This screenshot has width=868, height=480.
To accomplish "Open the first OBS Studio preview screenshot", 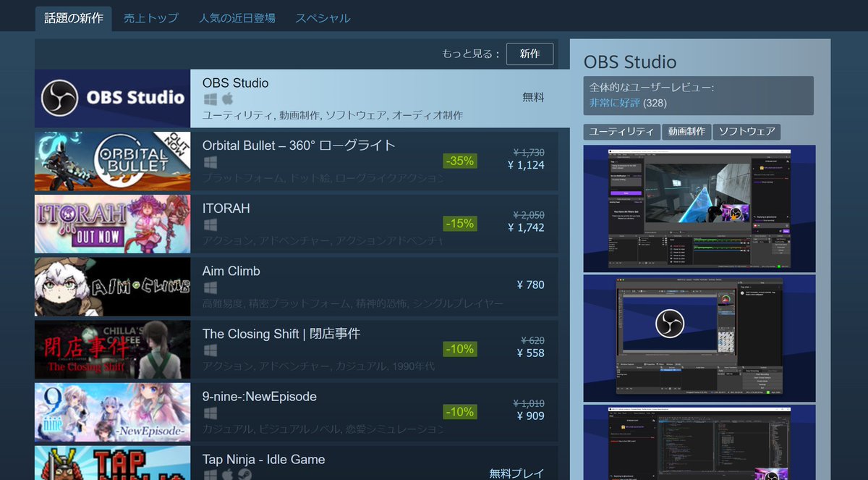I will click(699, 209).
